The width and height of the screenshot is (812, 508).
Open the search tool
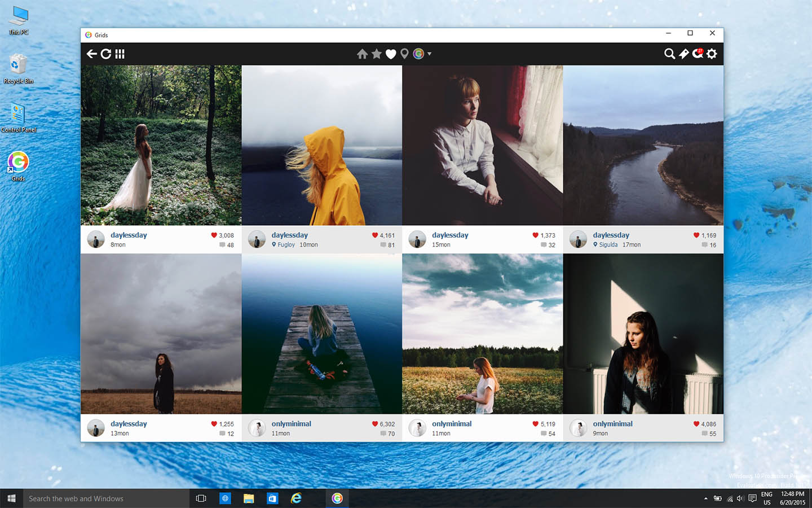pos(669,54)
